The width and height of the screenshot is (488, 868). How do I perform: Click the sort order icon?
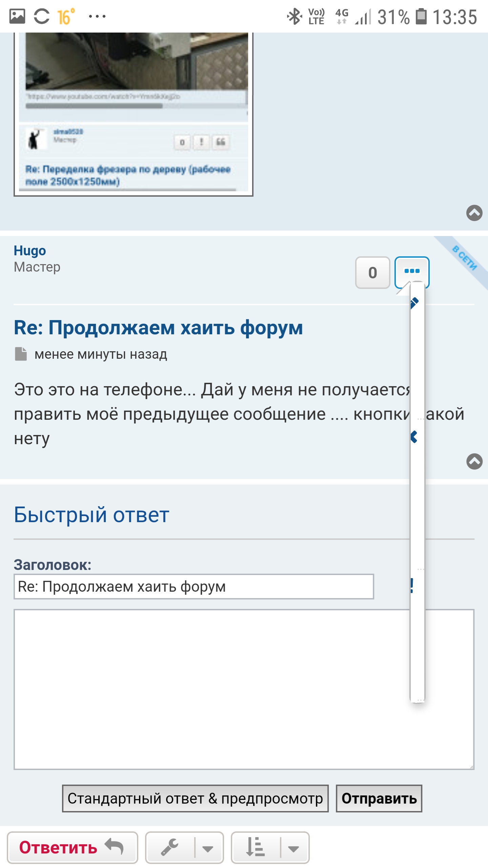256,847
